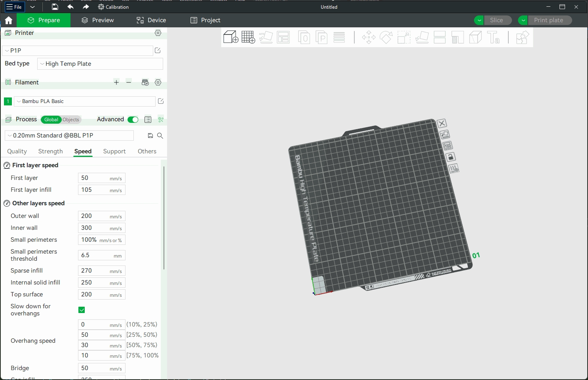This screenshot has height=380, width=588.
Task: Search process settings with magnifier icon
Action: point(160,136)
